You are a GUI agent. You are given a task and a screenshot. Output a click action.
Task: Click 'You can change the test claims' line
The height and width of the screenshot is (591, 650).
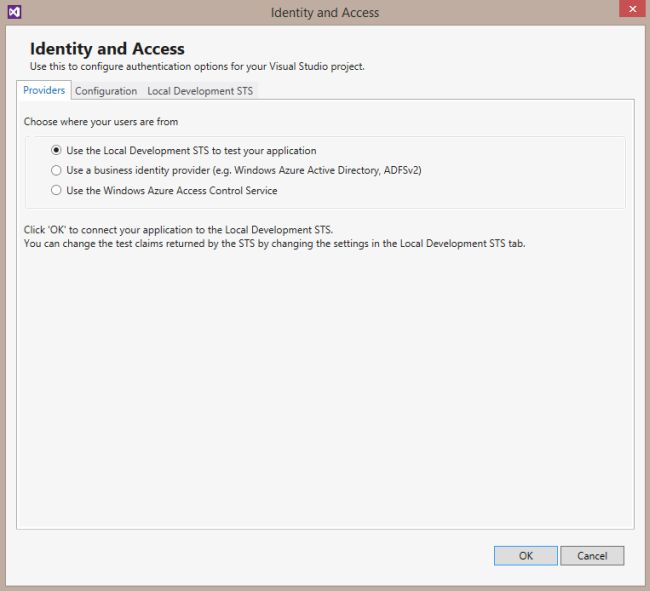274,243
